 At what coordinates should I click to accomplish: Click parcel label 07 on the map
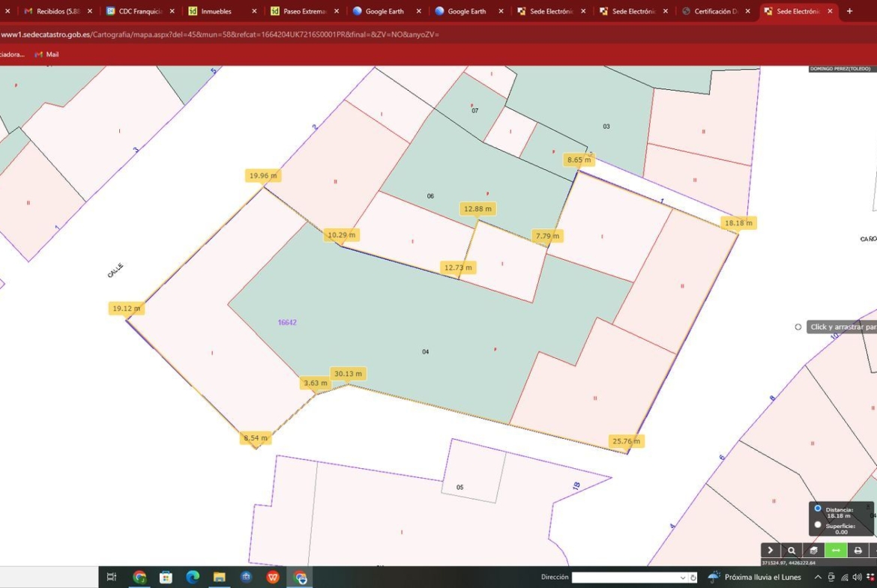[475, 111]
